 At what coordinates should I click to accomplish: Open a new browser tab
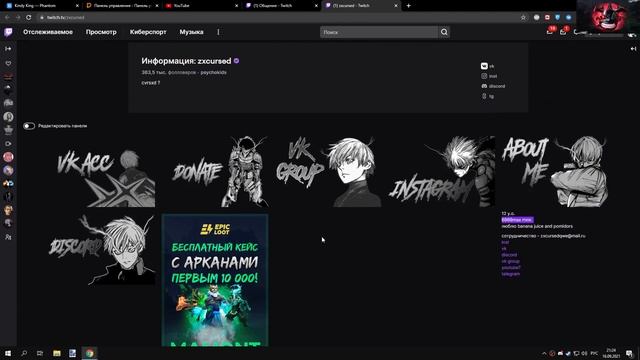click(x=408, y=6)
